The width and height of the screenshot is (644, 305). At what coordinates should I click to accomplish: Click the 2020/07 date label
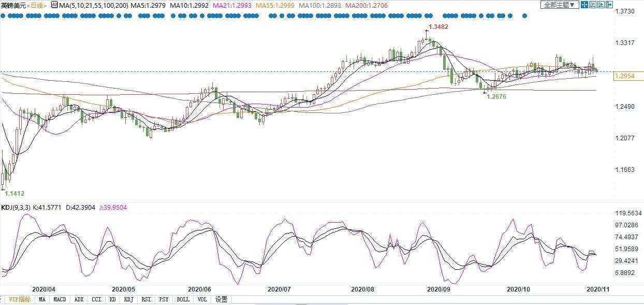[x=280, y=289]
